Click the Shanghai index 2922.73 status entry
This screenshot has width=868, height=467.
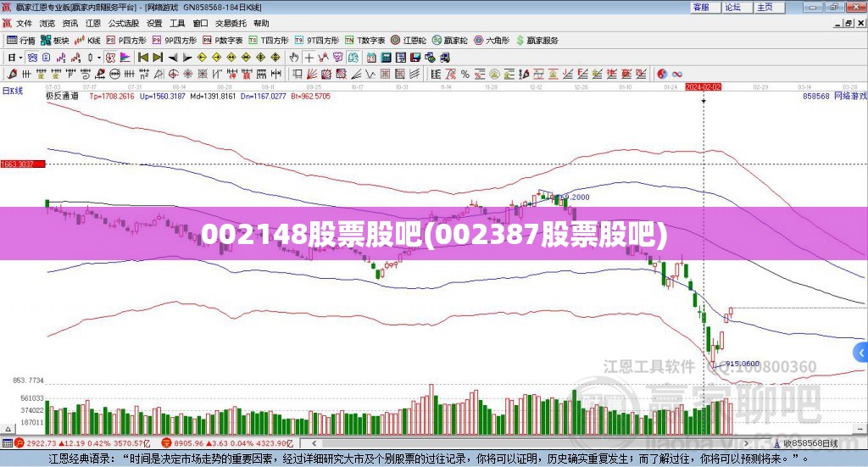pyautogui.click(x=82, y=443)
